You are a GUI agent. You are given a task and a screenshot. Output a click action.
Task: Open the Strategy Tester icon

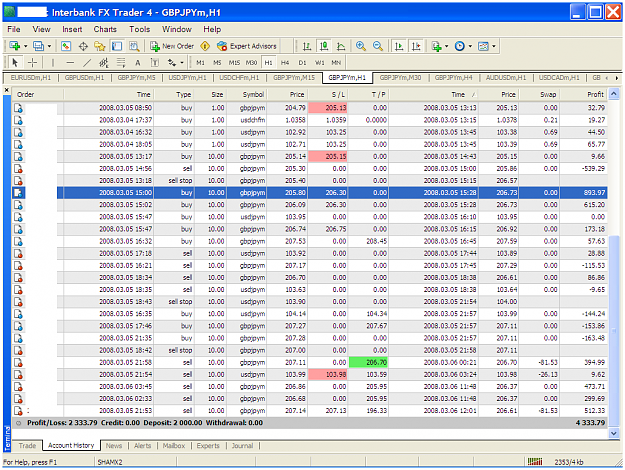click(134, 46)
